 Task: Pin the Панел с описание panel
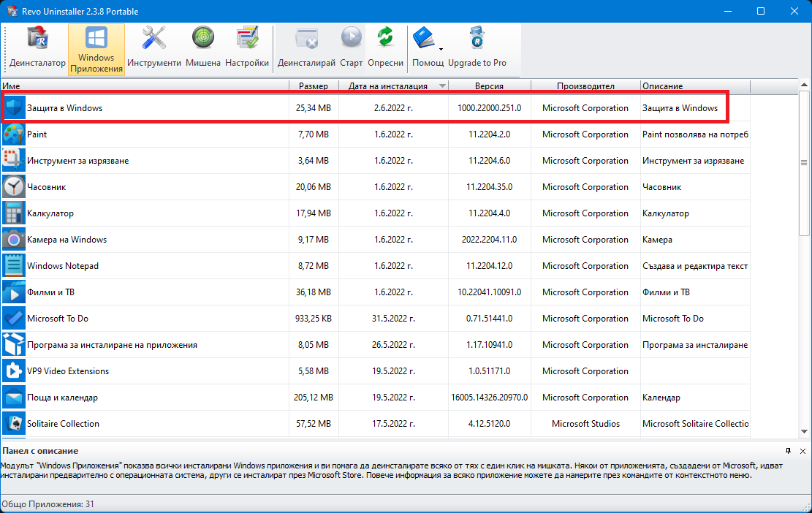click(788, 451)
